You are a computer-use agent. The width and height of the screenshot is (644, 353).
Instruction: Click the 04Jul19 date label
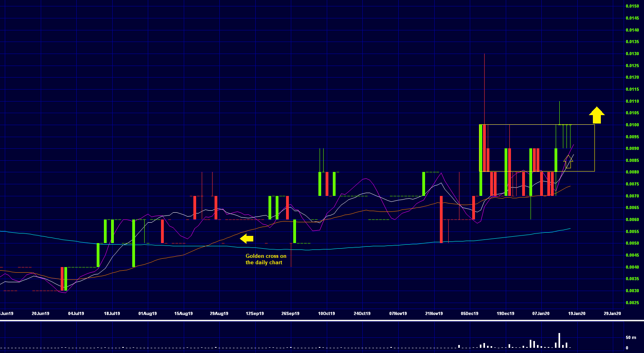pos(76,313)
